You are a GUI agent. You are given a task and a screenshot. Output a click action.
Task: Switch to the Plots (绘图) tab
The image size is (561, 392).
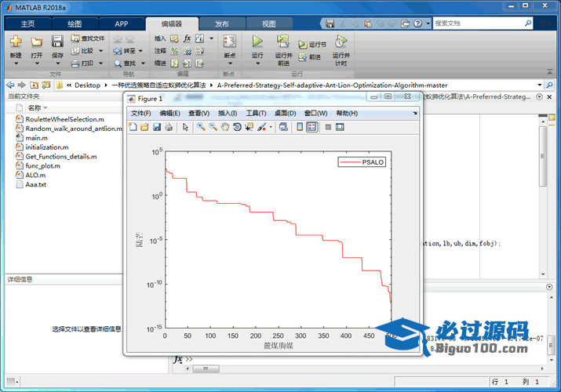75,24
